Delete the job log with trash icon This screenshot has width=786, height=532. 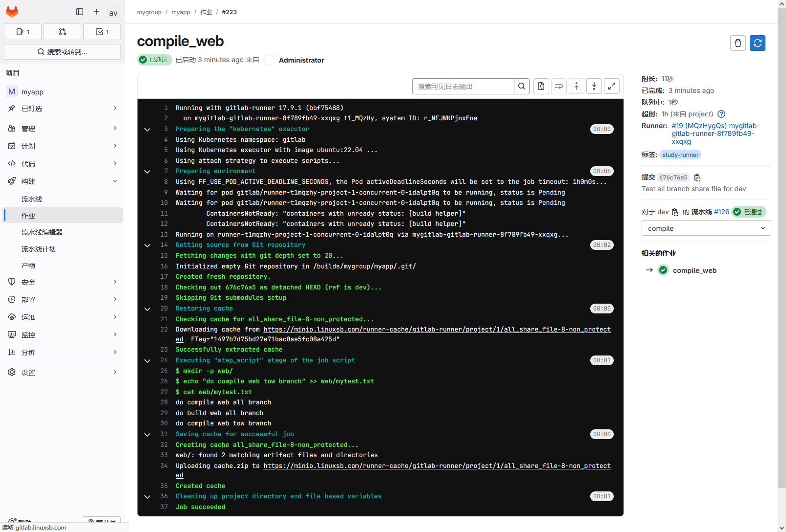[x=738, y=43]
